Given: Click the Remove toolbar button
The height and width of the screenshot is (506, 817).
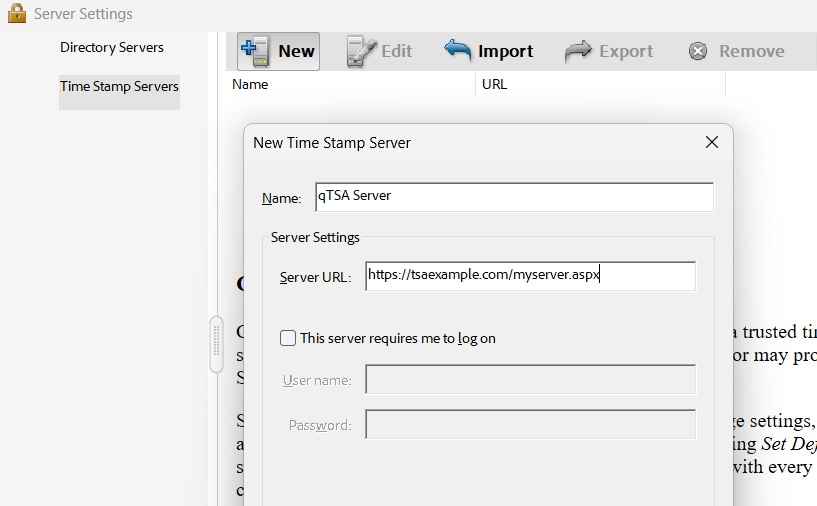Looking at the screenshot, I should (x=736, y=52).
